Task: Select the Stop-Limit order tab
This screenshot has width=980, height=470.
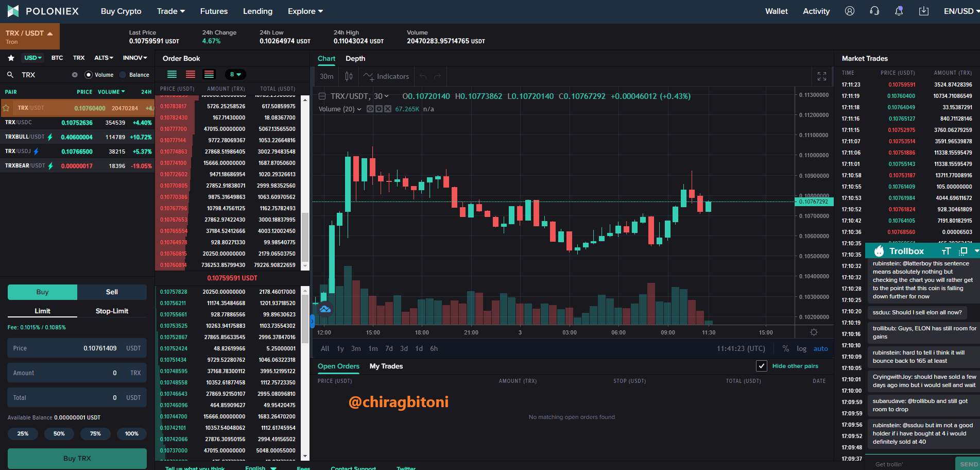Action: tap(112, 311)
